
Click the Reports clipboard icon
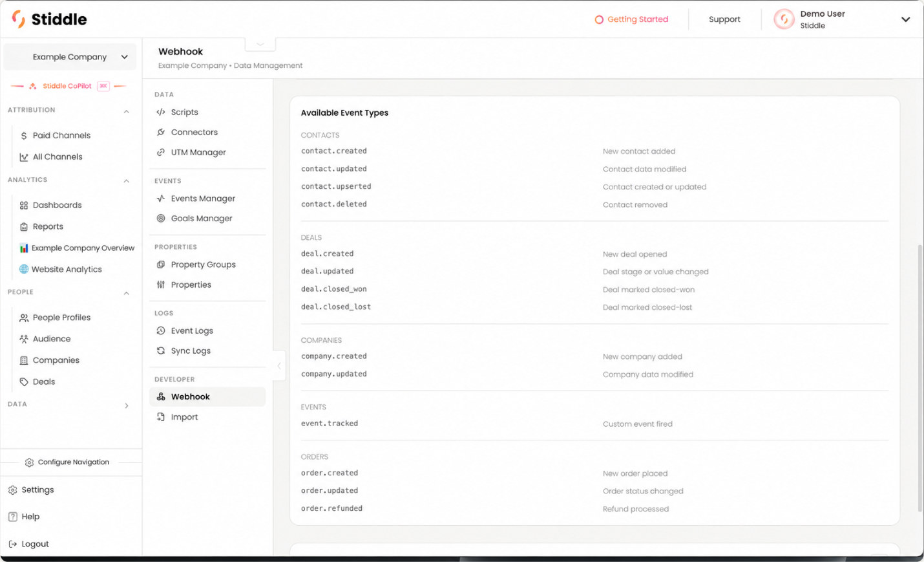[24, 227]
